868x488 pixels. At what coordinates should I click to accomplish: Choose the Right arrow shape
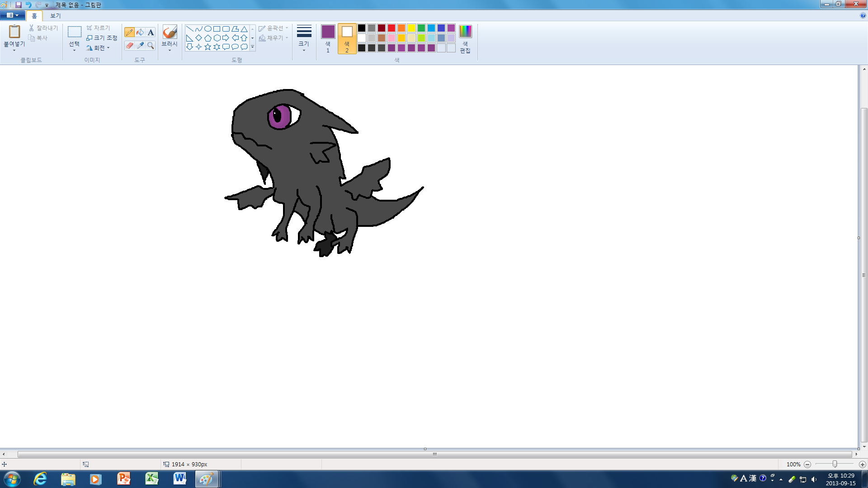226,38
